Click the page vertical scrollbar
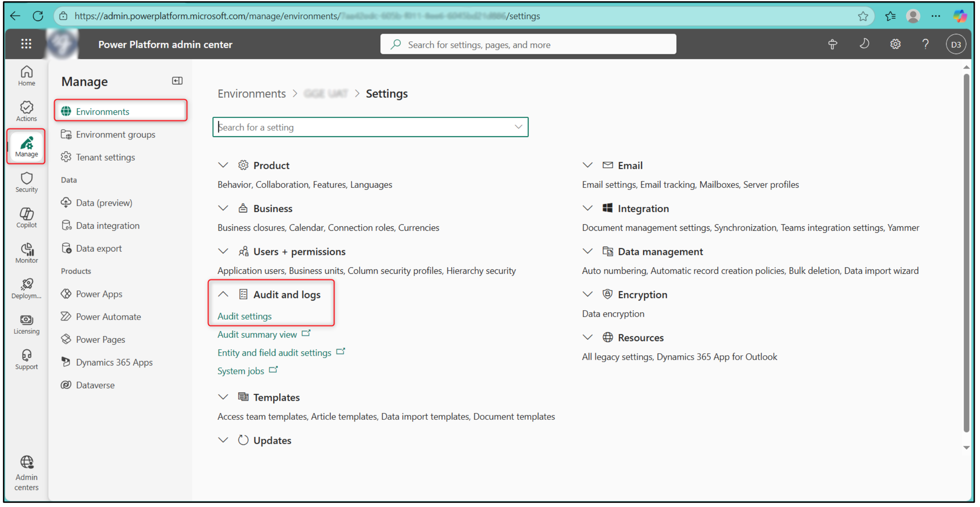 tap(966, 251)
